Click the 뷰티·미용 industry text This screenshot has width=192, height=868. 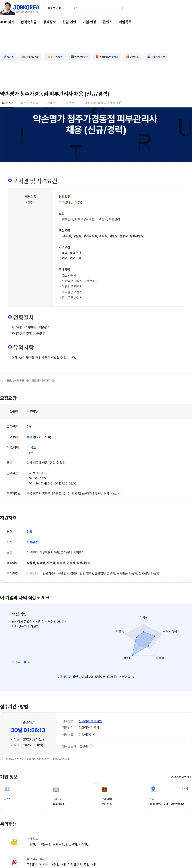(107, 804)
